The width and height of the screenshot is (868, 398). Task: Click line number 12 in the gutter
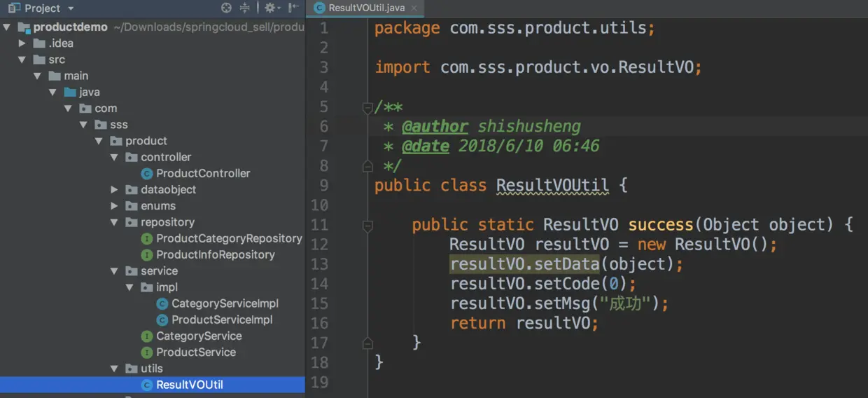[x=319, y=245]
